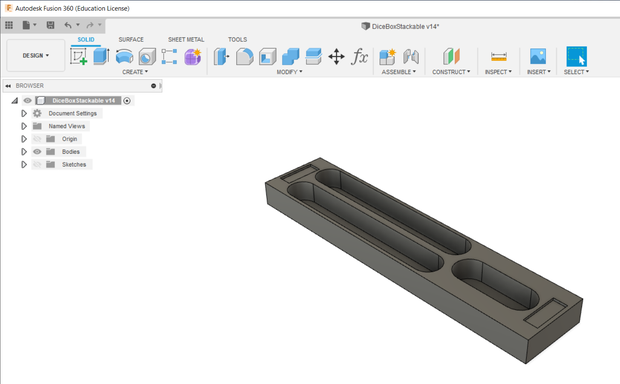Activate DiceBoxStackable v14 component radio button
620x384 pixels.
coord(127,101)
